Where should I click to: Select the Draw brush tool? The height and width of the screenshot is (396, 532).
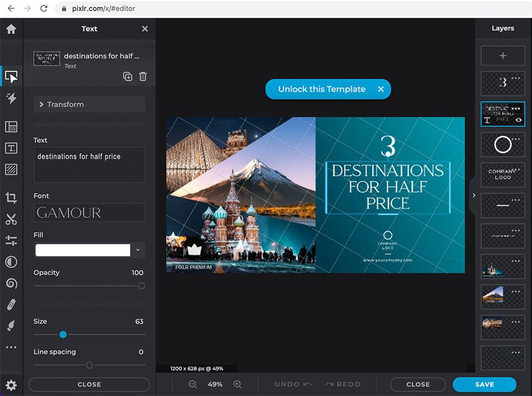click(x=11, y=325)
